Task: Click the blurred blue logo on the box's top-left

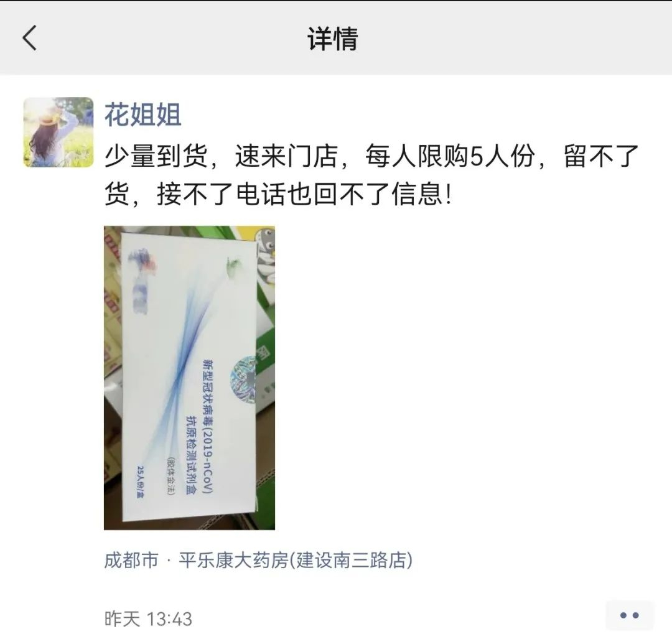Action: 142,281
